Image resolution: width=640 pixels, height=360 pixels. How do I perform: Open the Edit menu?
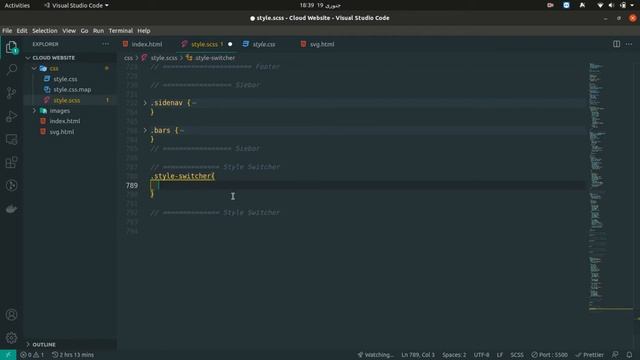[x=22, y=31]
